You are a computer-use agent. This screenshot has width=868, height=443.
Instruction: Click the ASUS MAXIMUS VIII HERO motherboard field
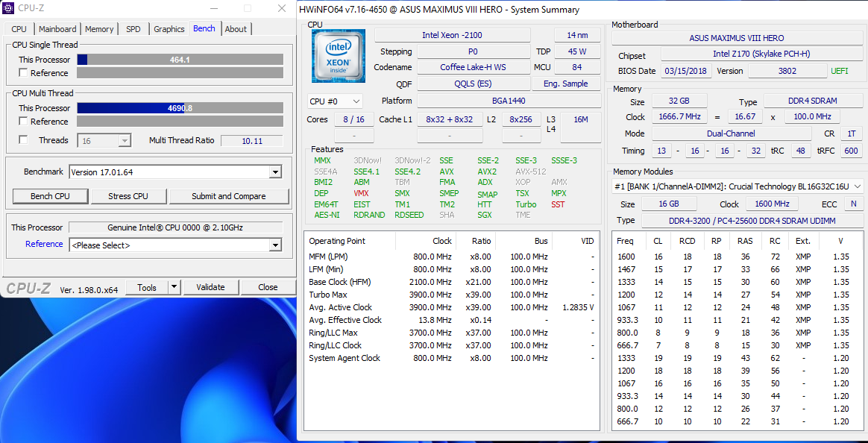point(736,38)
